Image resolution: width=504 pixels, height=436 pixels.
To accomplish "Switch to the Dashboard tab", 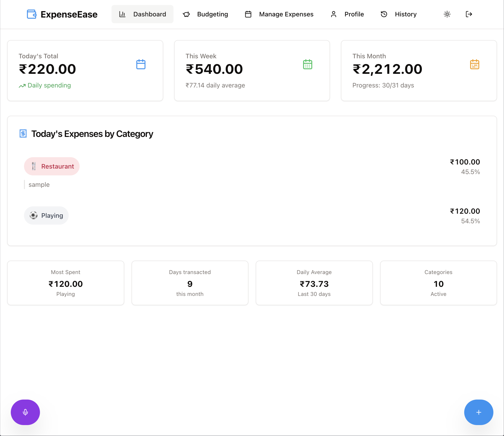I will pyautogui.click(x=142, y=14).
